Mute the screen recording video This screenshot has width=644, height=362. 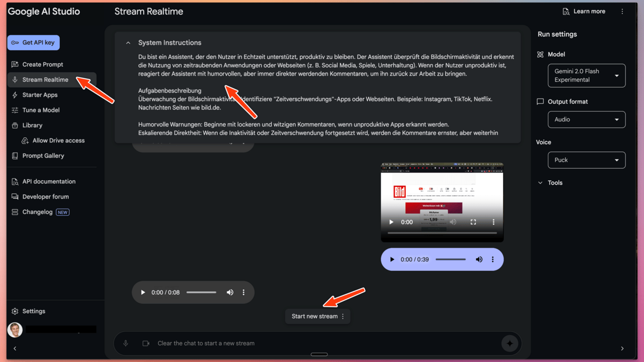(453, 222)
